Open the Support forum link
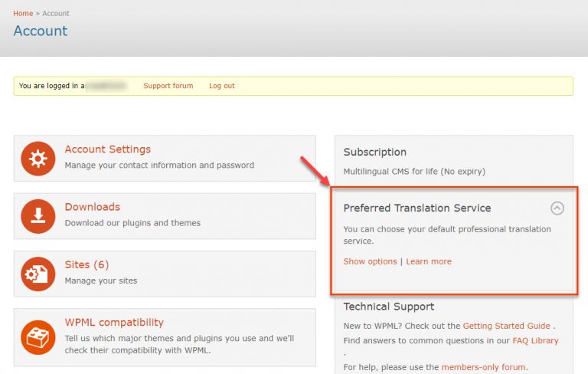 pyautogui.click(x=168, y=86)
